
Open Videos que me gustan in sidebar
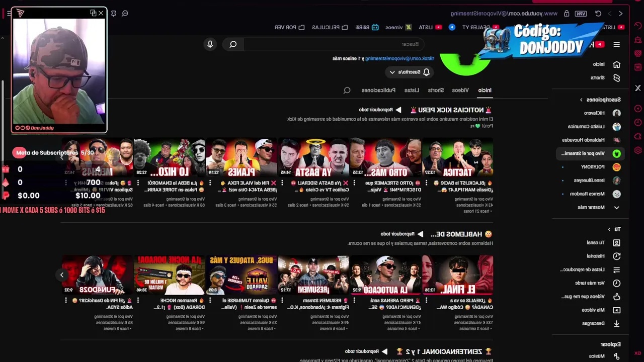click(591, 297)
